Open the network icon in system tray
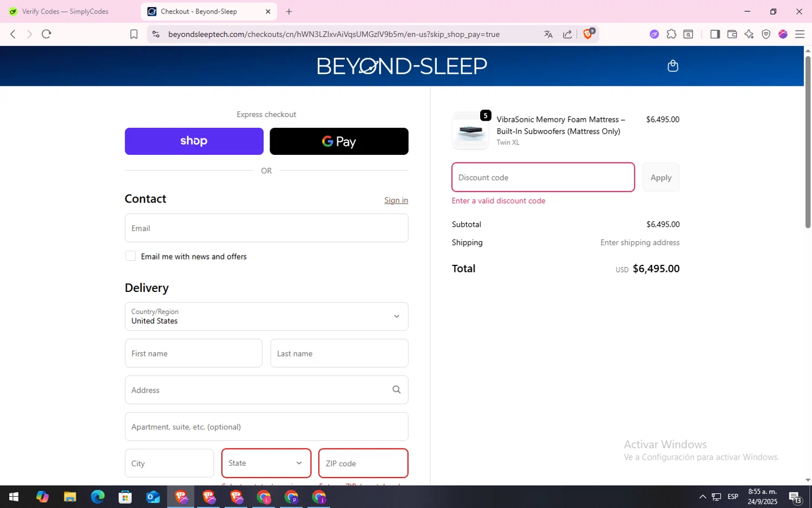The height and width of the screenshot is (508, 812). click(717, 497)
